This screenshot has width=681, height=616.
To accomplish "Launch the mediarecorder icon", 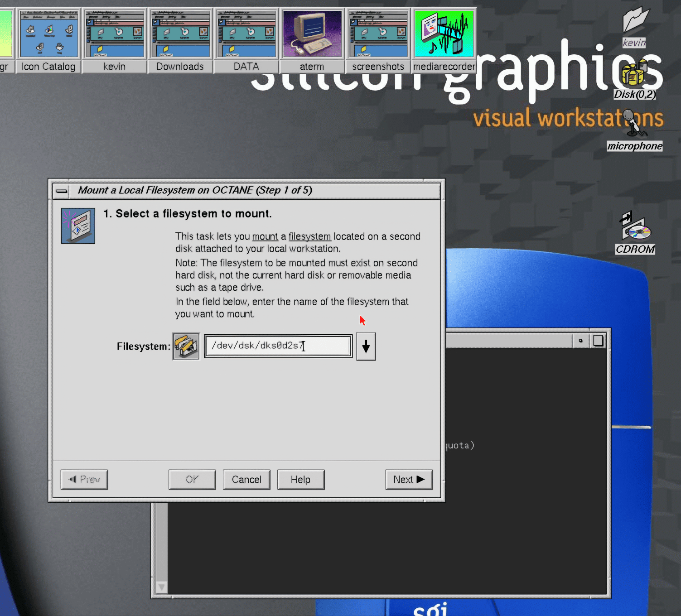I will click(x=444, y=40).
